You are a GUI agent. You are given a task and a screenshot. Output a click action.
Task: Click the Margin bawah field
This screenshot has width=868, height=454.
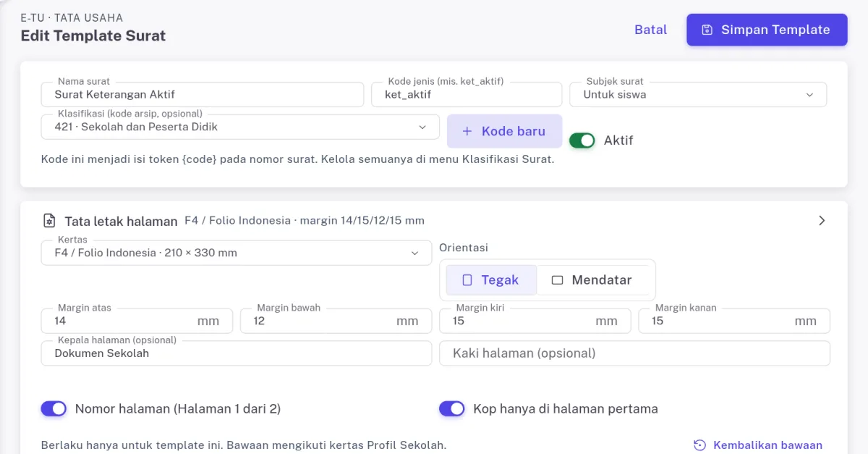336,321
